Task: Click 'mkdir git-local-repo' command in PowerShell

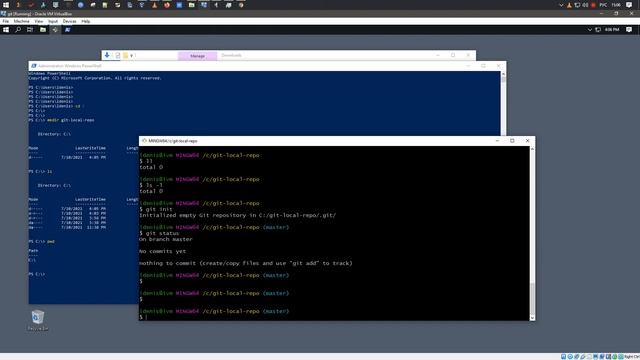Action: point(71,120)
